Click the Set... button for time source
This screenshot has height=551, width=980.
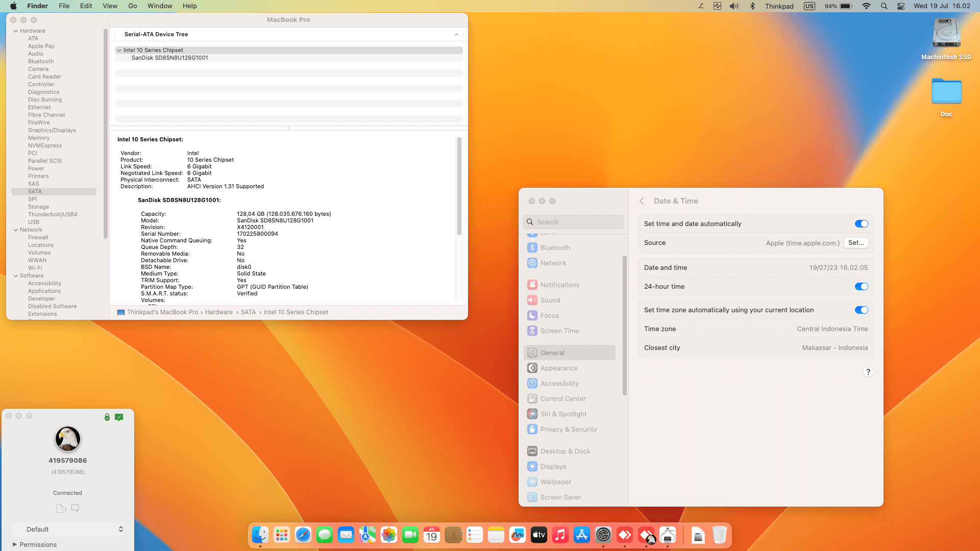[x=856, y=243]
